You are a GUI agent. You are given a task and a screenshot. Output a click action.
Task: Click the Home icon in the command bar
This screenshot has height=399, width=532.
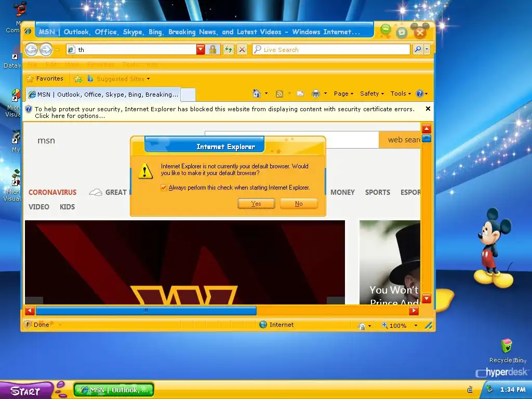pyautogui.click(x=257, y=94)
